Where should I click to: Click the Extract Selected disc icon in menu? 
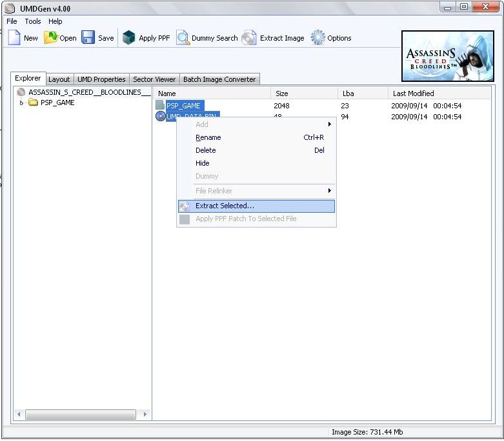click(x=185, y=206)
